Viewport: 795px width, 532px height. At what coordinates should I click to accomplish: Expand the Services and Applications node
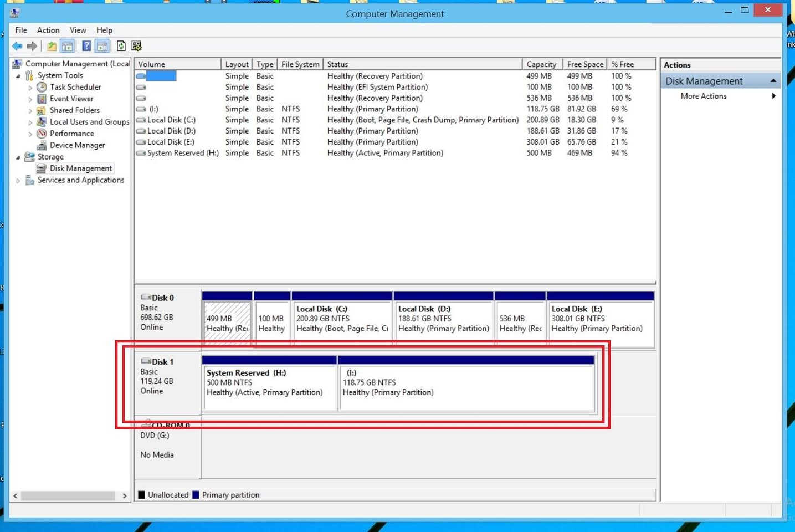(x=18, y=180)
